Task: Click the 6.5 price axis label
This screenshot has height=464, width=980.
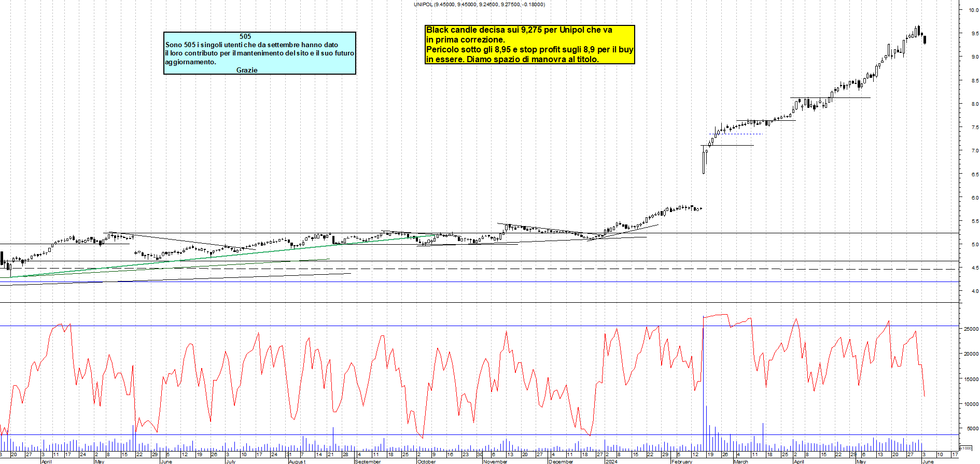Action: pos(975,174)
